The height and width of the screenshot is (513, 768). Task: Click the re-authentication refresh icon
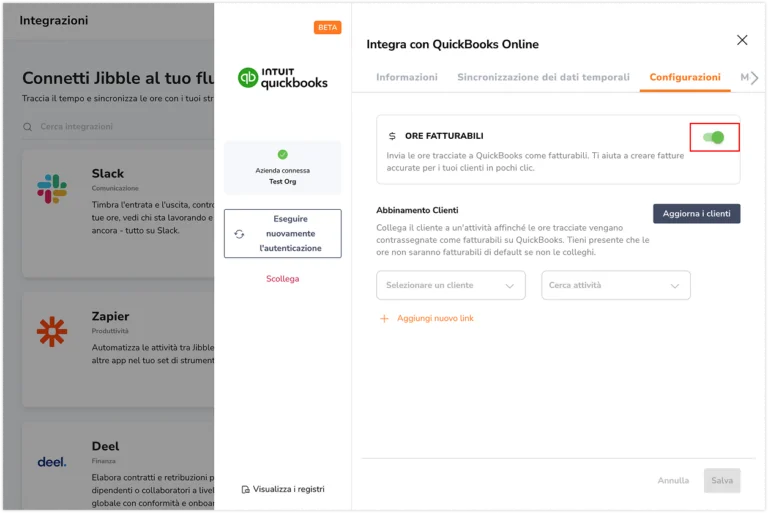[239, 234]
